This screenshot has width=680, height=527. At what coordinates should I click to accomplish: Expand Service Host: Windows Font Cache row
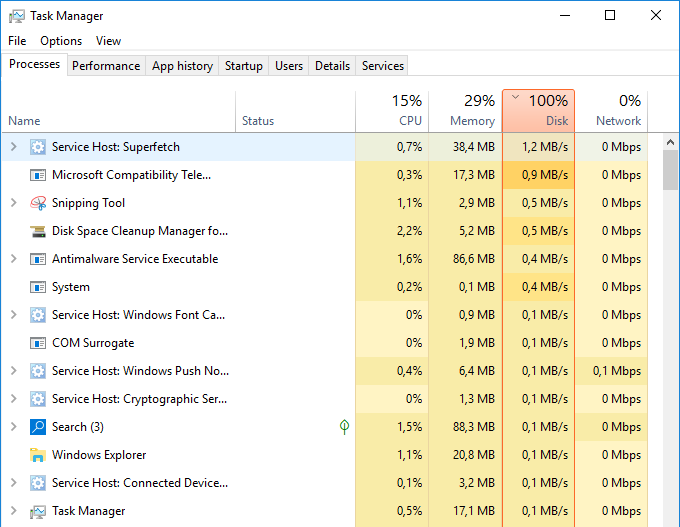click(14, 314)
